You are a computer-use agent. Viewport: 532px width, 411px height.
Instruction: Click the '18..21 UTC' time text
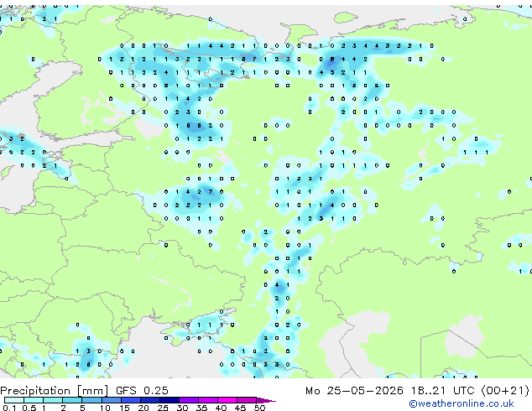pyautogui.click(x=442, y=391)
